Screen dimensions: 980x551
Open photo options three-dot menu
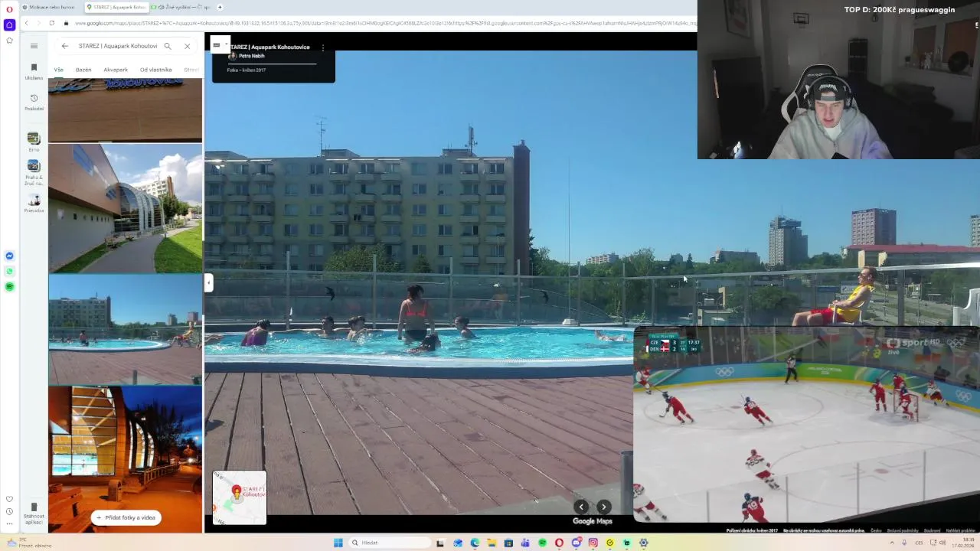[323, 47]
